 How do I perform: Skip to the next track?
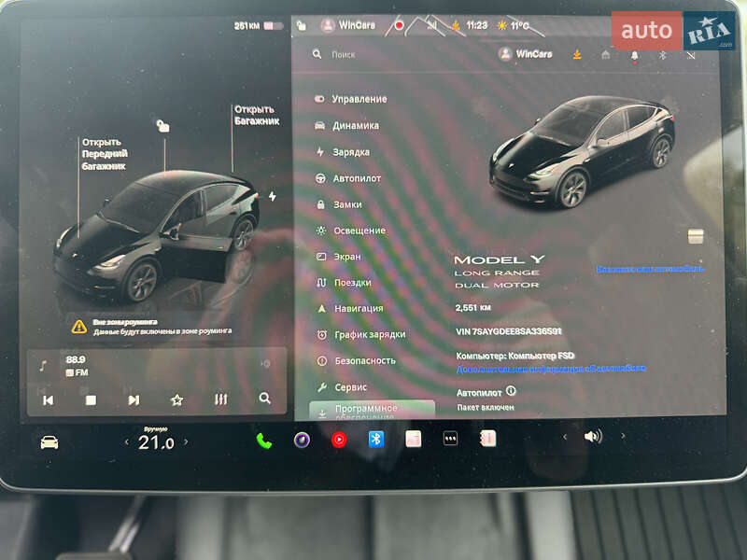coord(135,399)
